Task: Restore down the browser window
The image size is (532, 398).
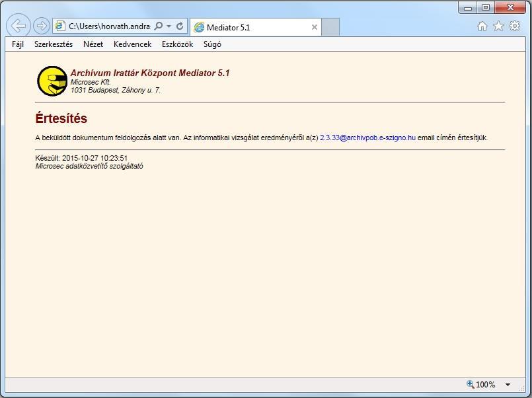Action: coord(486,7)
